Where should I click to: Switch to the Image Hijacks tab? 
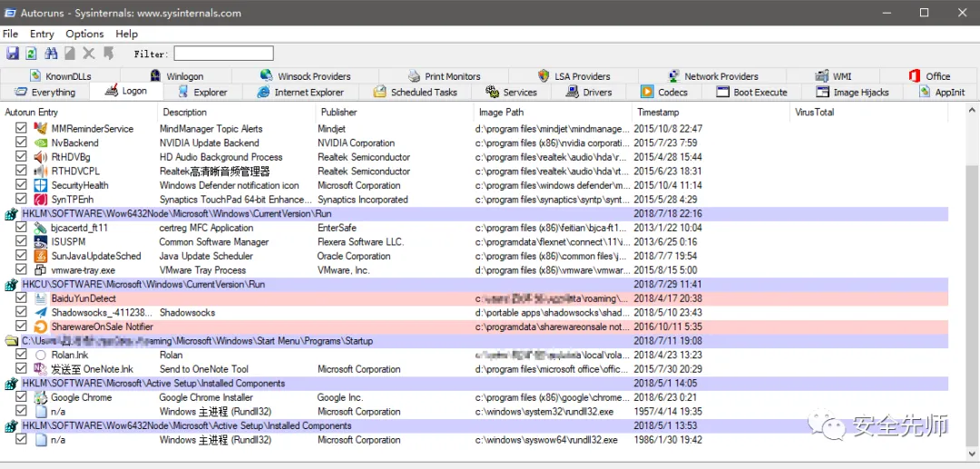click(x=851, y=93)
